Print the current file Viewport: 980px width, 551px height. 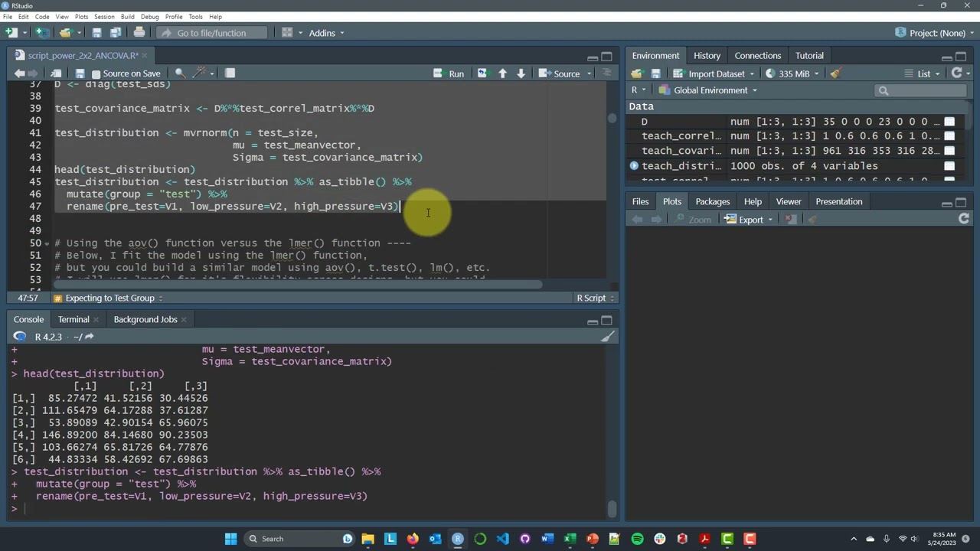(x=139, y=33)
